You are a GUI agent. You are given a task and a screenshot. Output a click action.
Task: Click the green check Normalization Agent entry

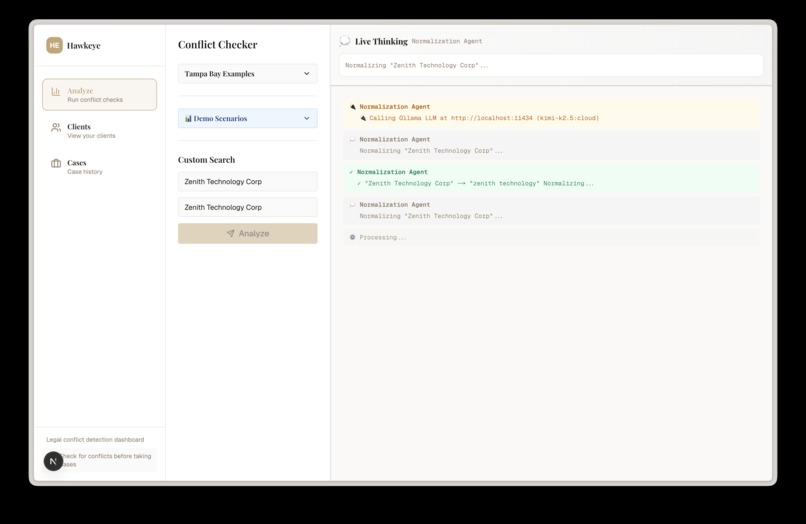[x=551, y=178]
